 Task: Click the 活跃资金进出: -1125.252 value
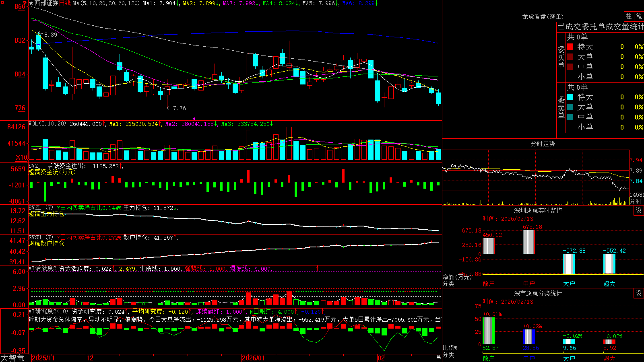point(85,166)
